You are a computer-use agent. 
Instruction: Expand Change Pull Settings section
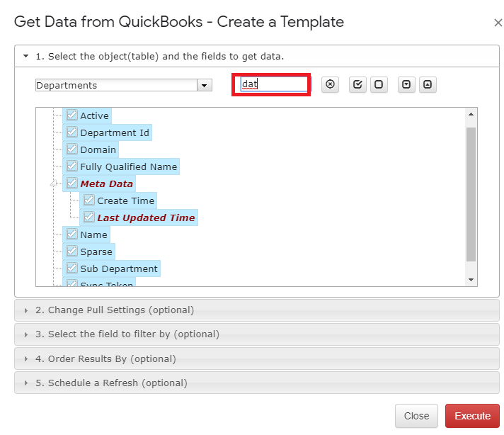point(257,310)
